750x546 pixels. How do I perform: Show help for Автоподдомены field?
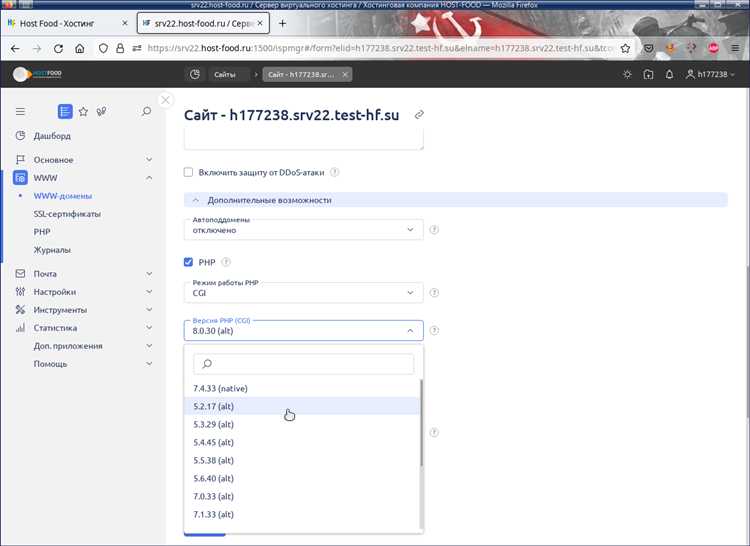[x=434, y=229]
